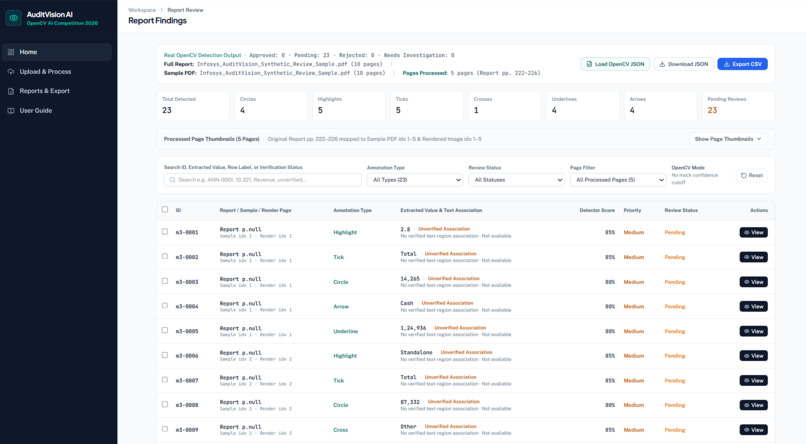This screenshot has height=444, width=806.
Task: Click the Circles 4 stat card
Action: (x=271, y=106)
